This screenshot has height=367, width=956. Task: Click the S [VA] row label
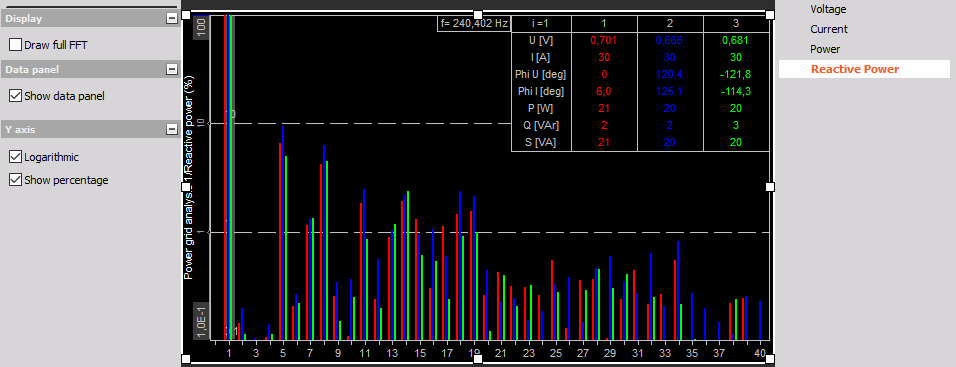(x=541, y=143)
